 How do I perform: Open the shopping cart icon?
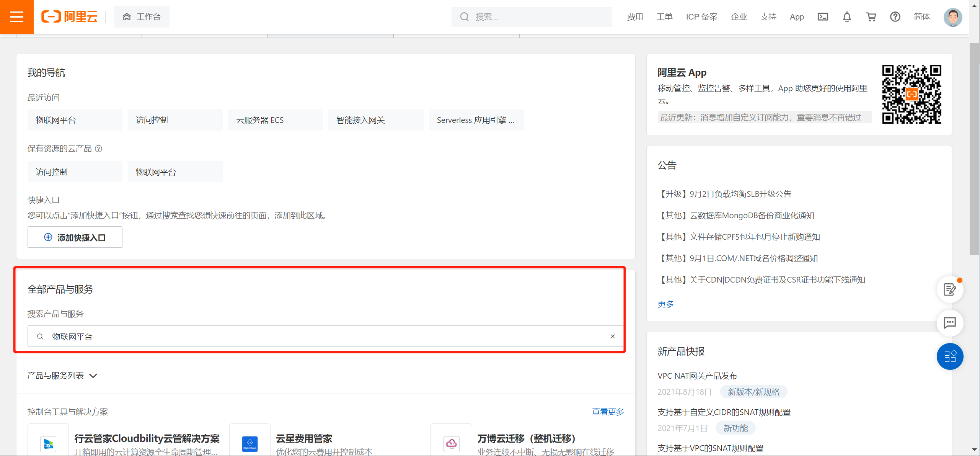[x=871, y=17]
